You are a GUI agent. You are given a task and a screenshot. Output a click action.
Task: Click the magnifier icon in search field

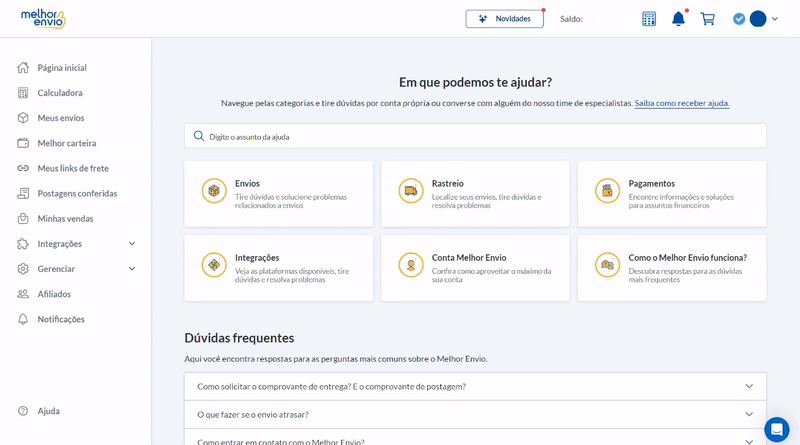[198, 136]
